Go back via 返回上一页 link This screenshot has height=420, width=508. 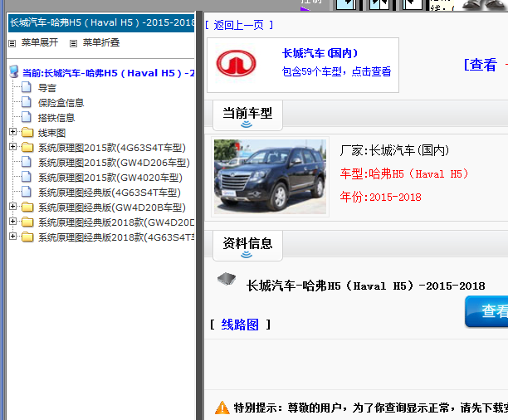[239, 25]
